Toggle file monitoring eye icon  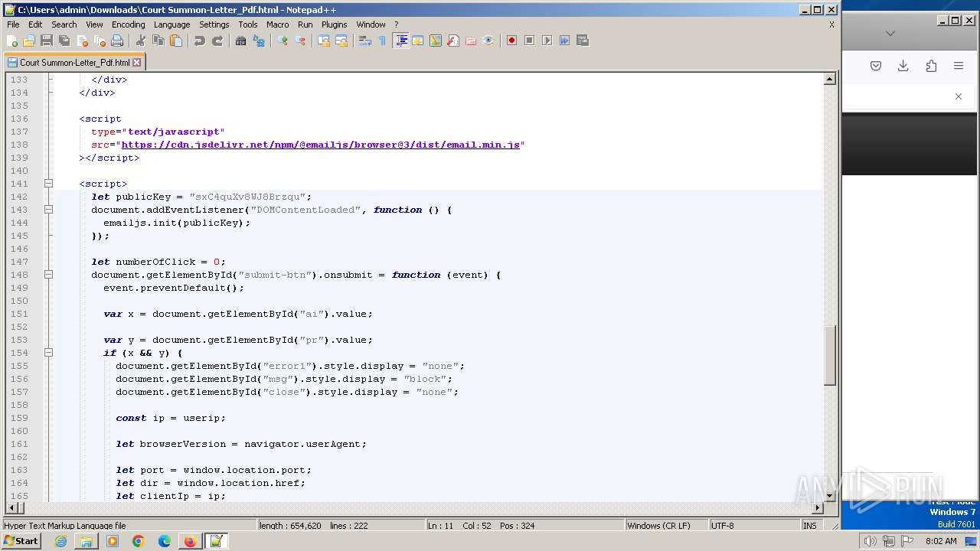point(488,41)
